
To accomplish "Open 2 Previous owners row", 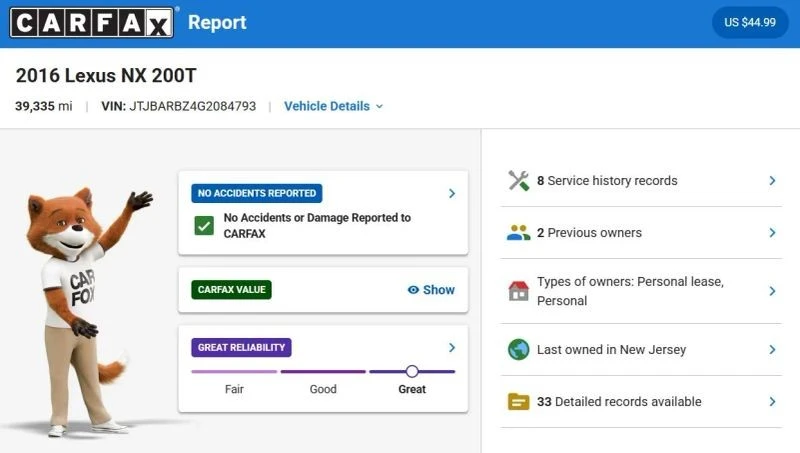I will click(641, 233).
